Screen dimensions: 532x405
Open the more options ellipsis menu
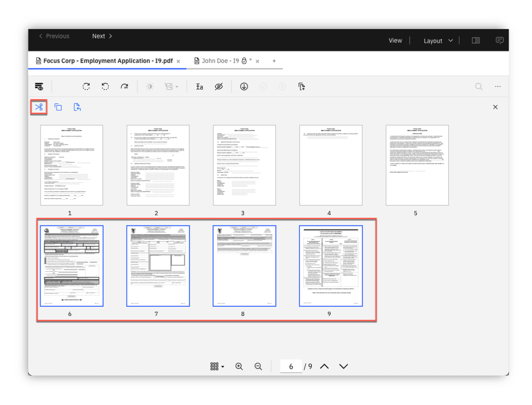(x=498, y=86)
